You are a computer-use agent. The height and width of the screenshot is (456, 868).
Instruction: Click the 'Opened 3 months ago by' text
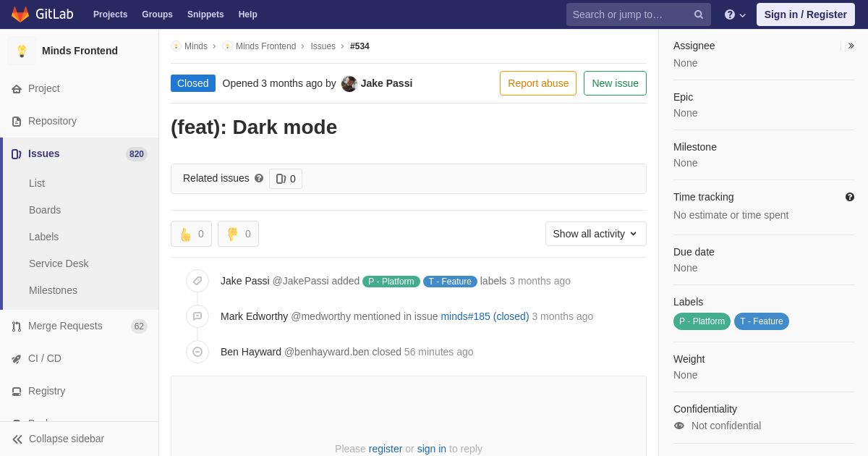pyautogui.click(x=279, y=83)
